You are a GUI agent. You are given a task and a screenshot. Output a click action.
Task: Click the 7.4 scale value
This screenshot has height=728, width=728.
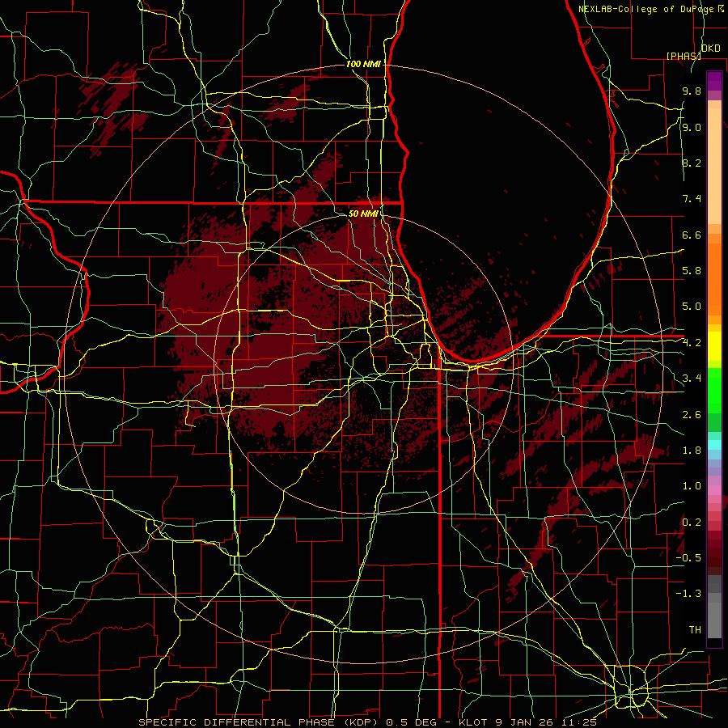692,199
